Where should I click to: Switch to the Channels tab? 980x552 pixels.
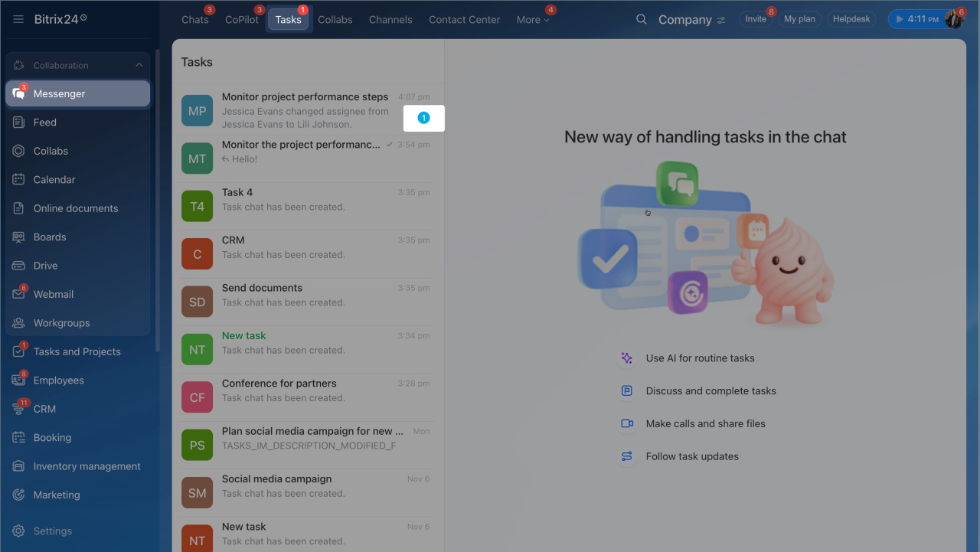pos(390,20)
